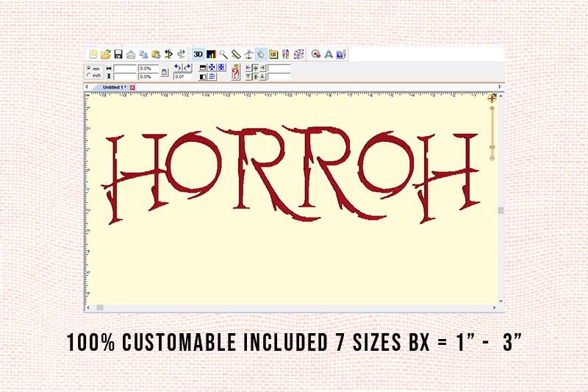Click the tab bar right scroll arrow
Viewport: 588px width, 392px height.
(x=500, y=87)
